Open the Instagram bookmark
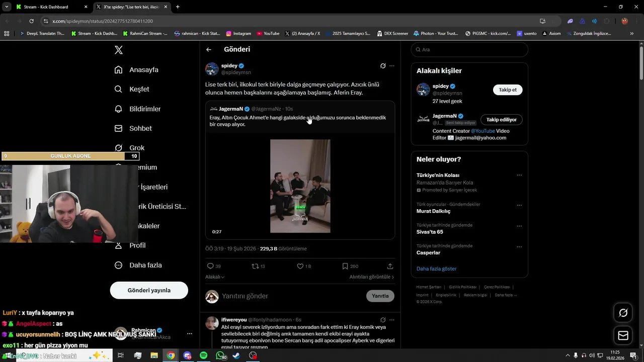Image resolution: width=644 pixels, height=362 pixels. pos(238,34)
